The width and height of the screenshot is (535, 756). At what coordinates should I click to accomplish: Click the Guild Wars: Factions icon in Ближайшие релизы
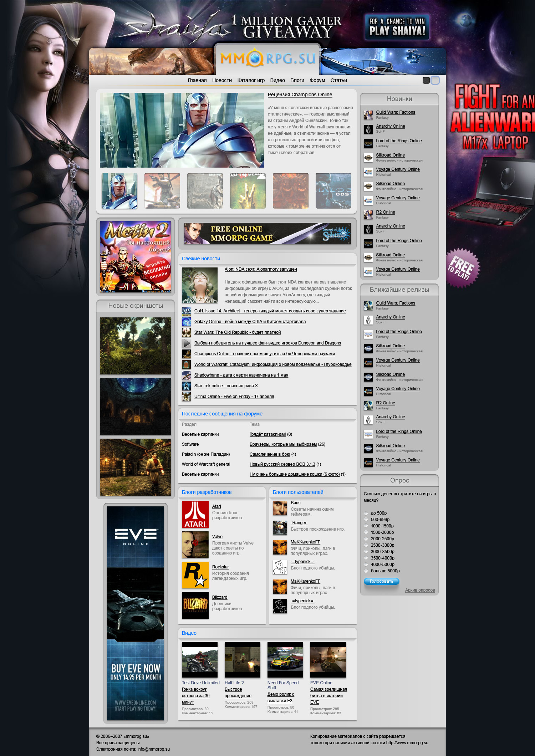pyautogui.click(x=368, y=306)
